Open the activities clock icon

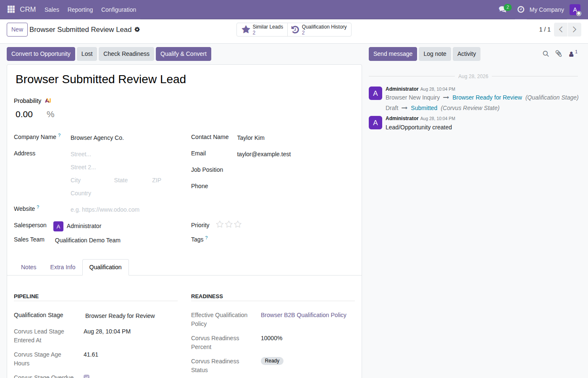(x=521, y=9)
